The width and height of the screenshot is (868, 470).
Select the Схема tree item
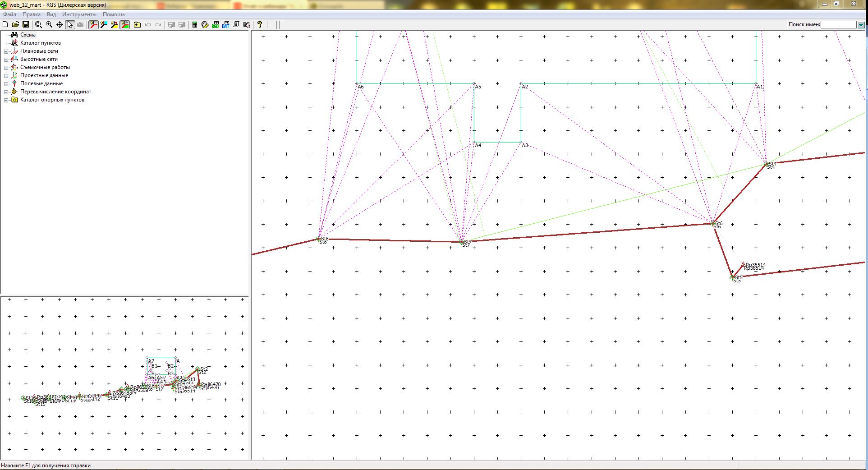click(x=28, y=35)
